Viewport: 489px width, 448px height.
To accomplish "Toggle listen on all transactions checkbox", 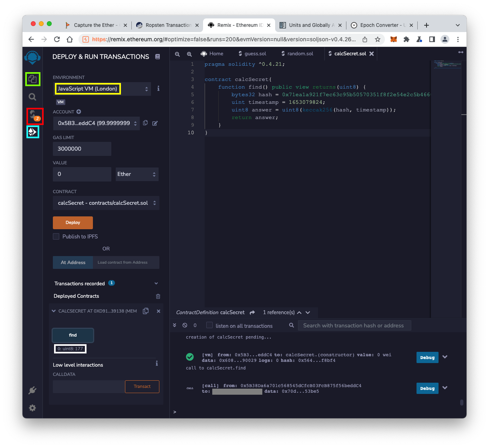I will pyautogui.click(x=209, y=325).
